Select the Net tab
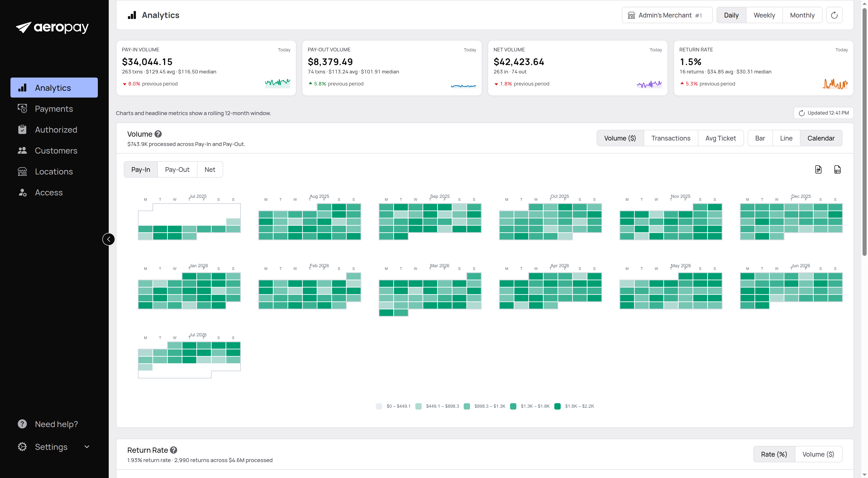This screenshot has height=478, width=868. [209, 169]
